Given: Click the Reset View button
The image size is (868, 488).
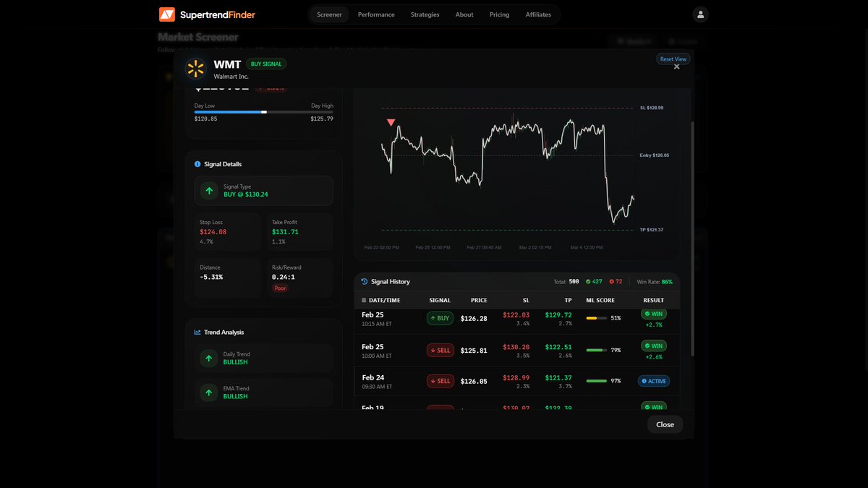Looking at the screenshot, I should [x=673, y=59].
